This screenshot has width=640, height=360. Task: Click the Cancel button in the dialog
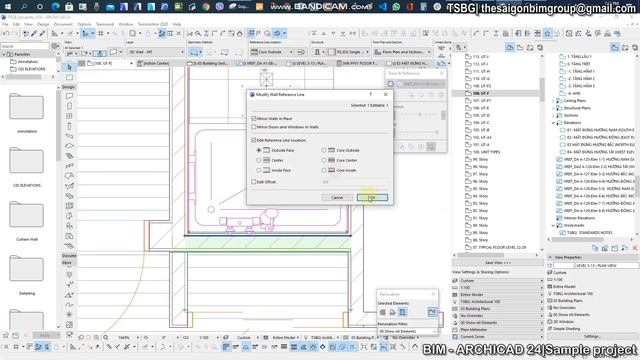(337, 198)
